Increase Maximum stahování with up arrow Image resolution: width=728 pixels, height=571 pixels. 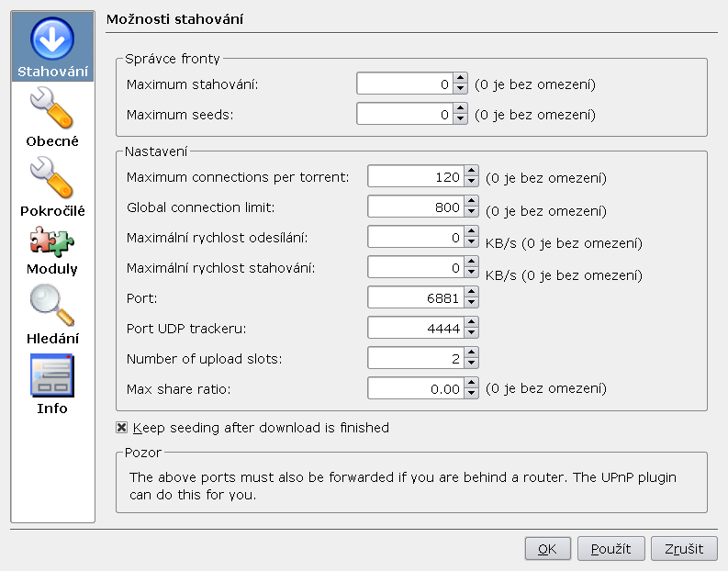(x=461, y=78)
